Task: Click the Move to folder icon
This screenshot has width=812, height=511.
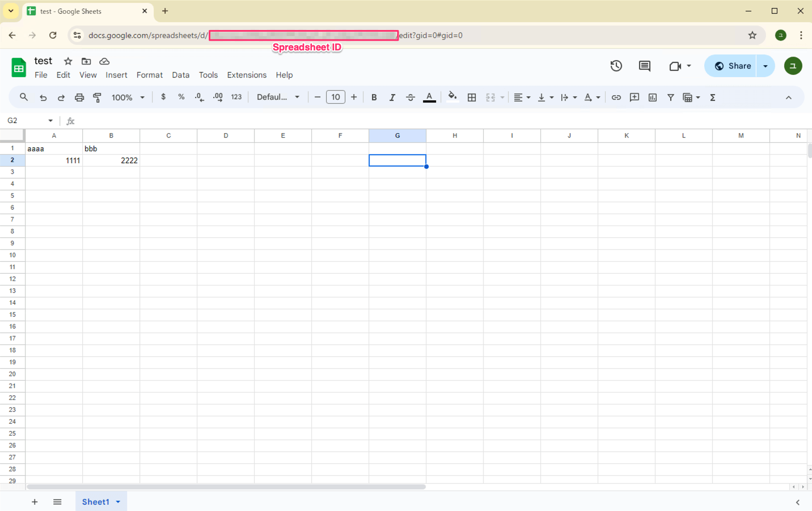Action: (86, 61)
